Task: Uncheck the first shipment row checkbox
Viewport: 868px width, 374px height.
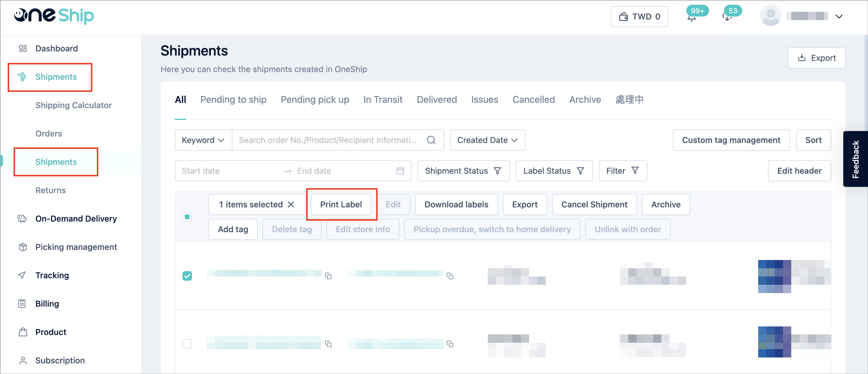Action: tap(187, 276)
